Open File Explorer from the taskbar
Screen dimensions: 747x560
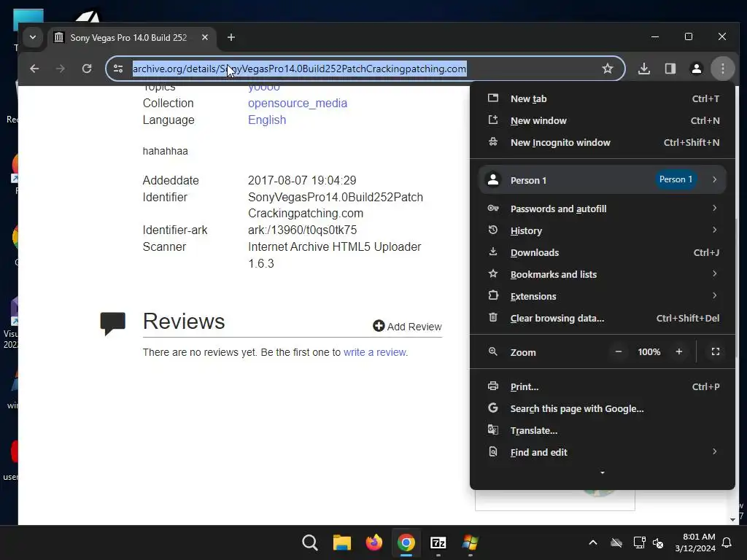pyautogui.click(x=341, y=542)
